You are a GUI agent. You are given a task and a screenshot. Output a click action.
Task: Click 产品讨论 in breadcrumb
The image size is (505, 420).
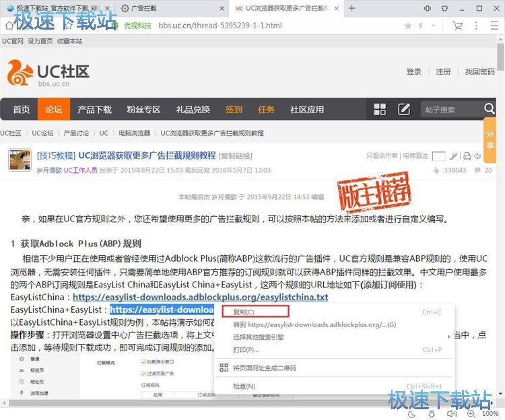coord(76,133)
